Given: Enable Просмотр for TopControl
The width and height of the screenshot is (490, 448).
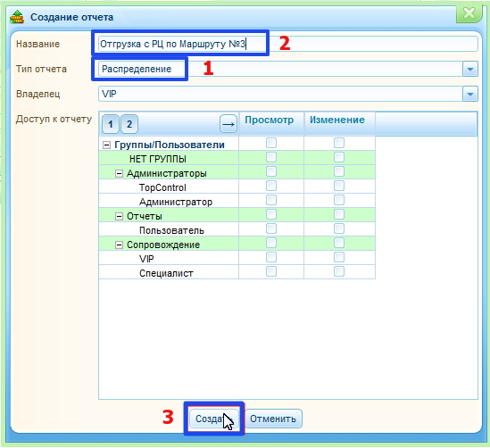Looking at the screenshot, I should pyautogui.click(x=271, y=186).
